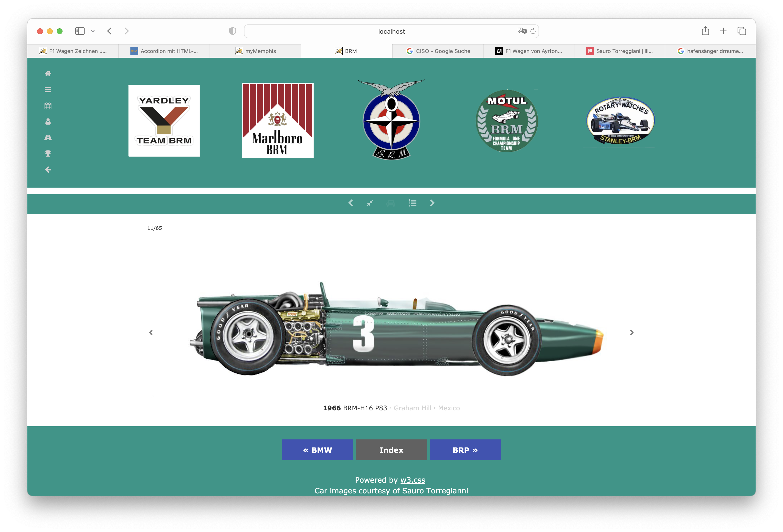This screenshot has width=783, height=532.
Task: Click the Mexico caption text
Action: coord(449,408)
